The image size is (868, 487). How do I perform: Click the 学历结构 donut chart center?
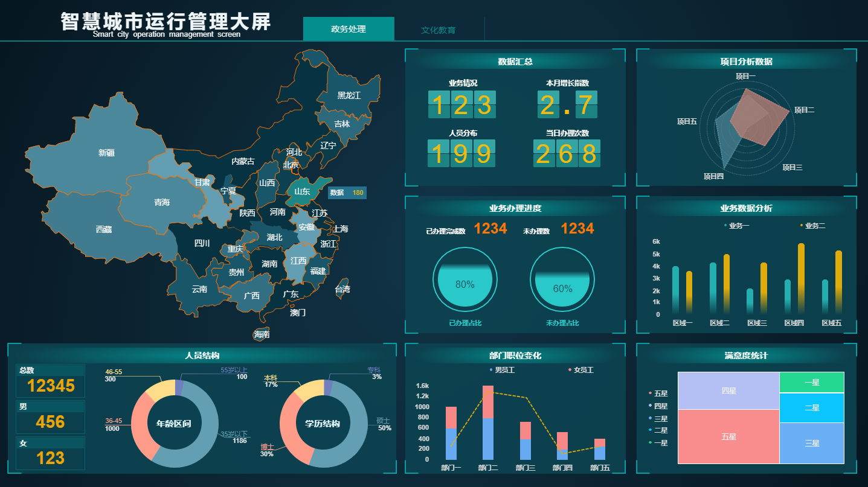[x=323, y=424]
